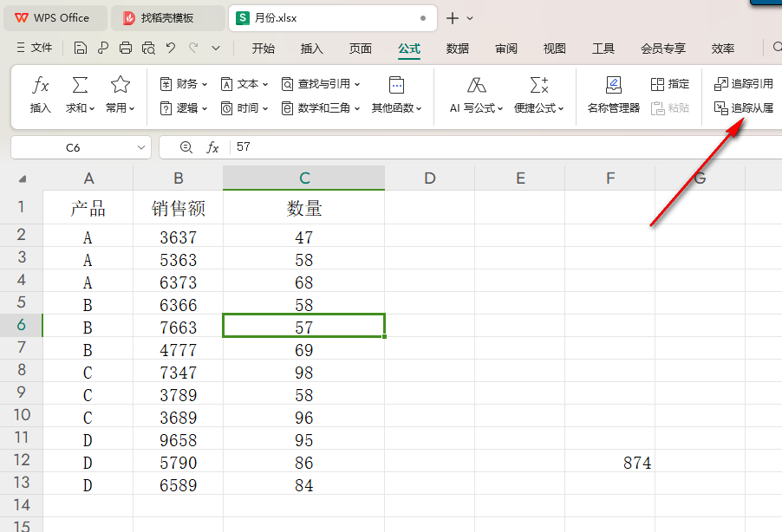Open the Date & Time 时间 dropdown

[x=244, y=107]
